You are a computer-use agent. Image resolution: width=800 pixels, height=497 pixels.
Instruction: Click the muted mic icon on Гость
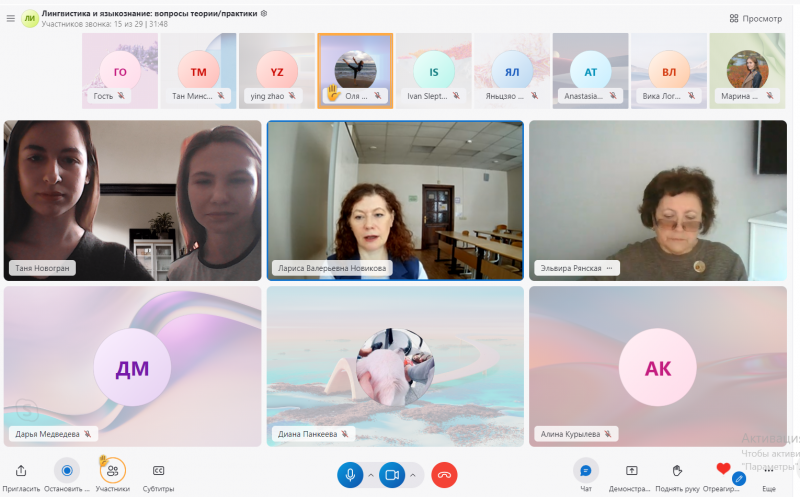pyautogui.click(x=121, y=95)
